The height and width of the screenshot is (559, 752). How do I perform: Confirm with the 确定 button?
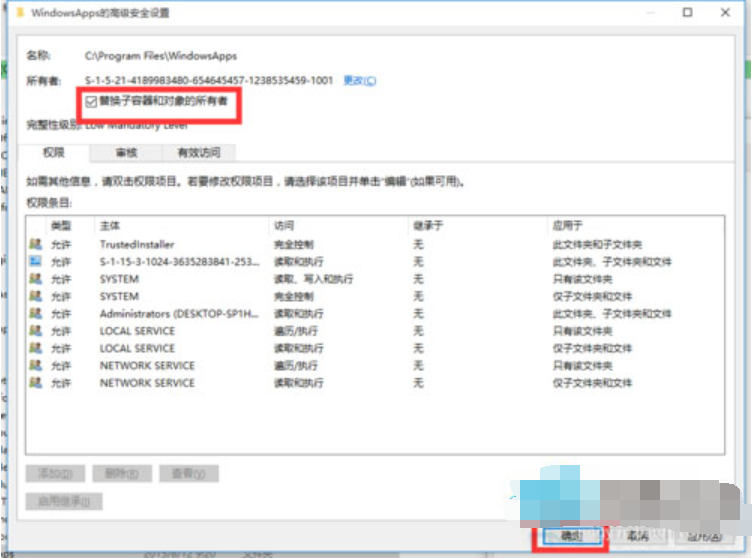572,536
